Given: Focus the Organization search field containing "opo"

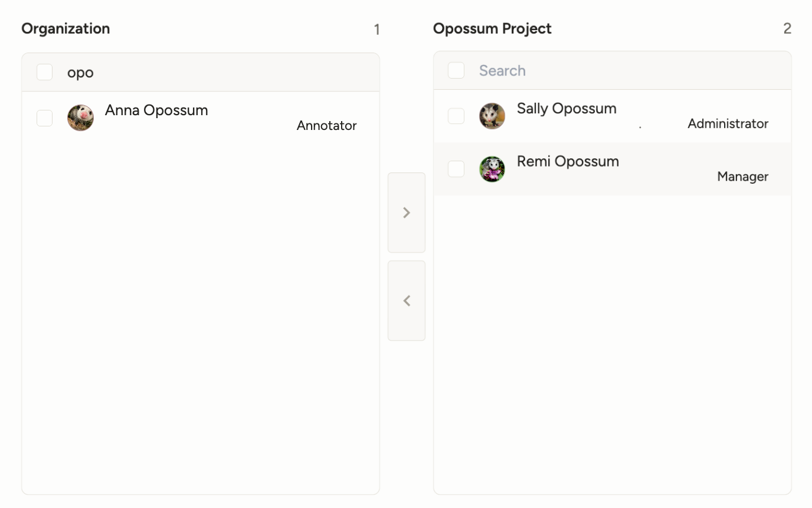Looking at the screenshot, I should tap(218, 73).
